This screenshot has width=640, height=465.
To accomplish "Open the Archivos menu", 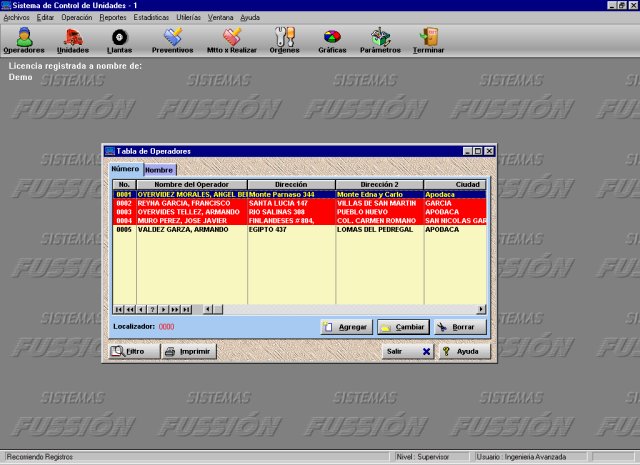I will click(x=16, y=18).
